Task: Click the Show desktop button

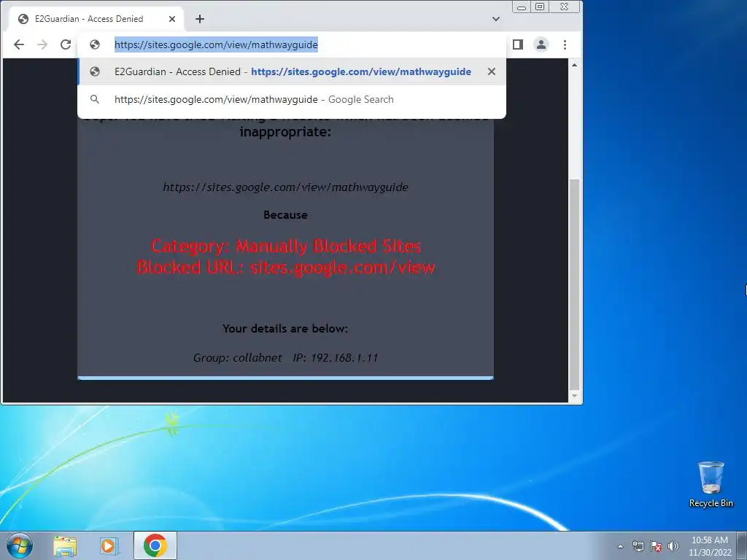Action: 742,545
